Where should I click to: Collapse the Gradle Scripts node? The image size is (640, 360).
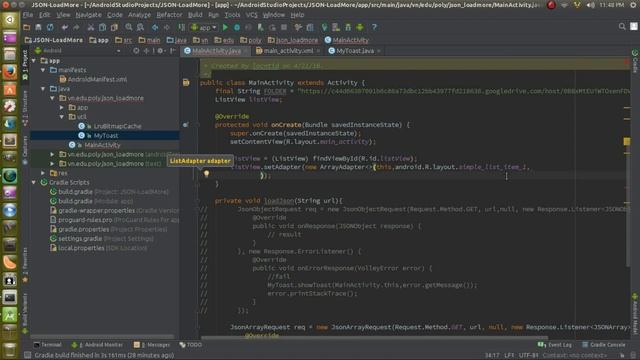[34, 182]
